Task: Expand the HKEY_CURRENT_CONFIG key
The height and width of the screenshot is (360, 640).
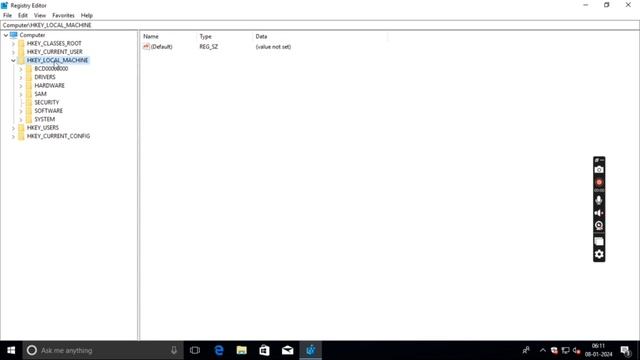Action: pyautogui.click(x=13, y=137)
